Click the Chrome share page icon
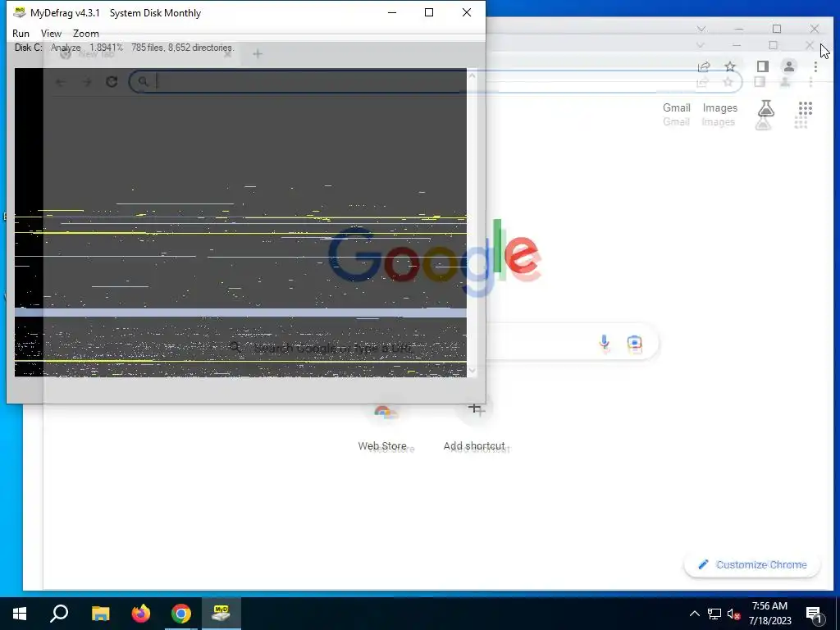The image size is (840, 630). tap(703, 66)
